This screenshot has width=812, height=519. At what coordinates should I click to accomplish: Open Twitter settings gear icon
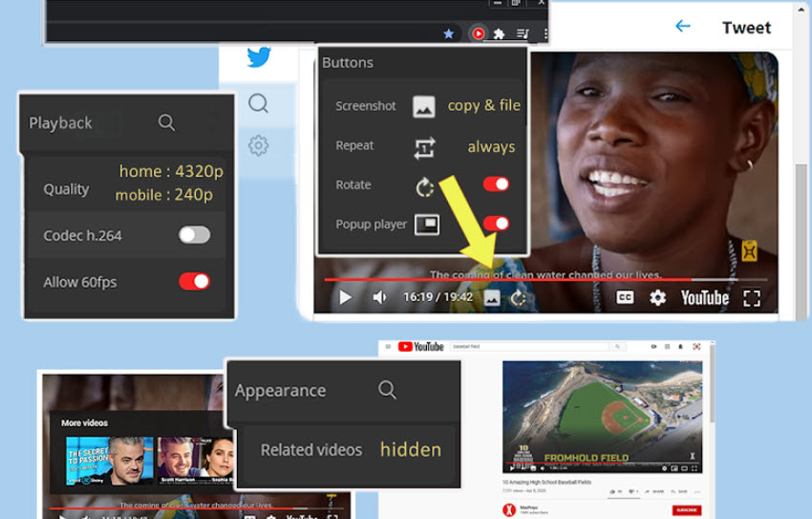click(x=258, y=145)
